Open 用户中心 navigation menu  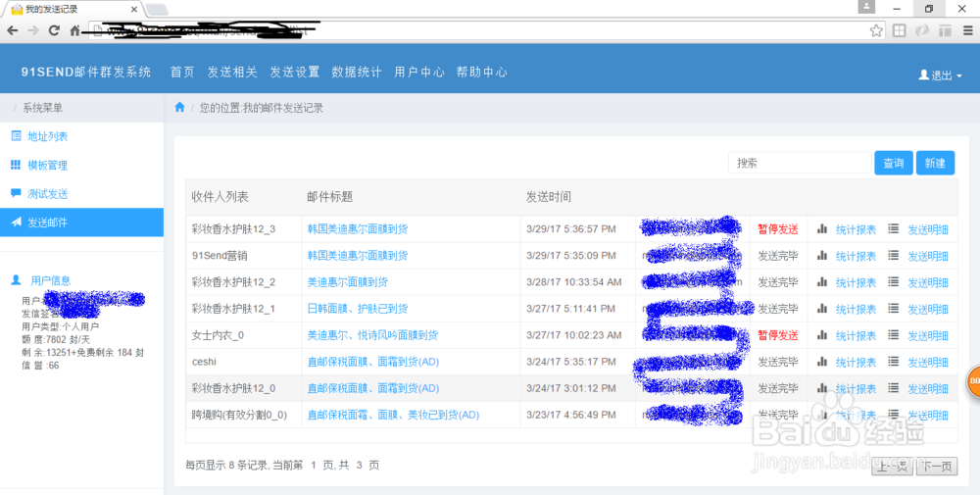coord(418,72)
